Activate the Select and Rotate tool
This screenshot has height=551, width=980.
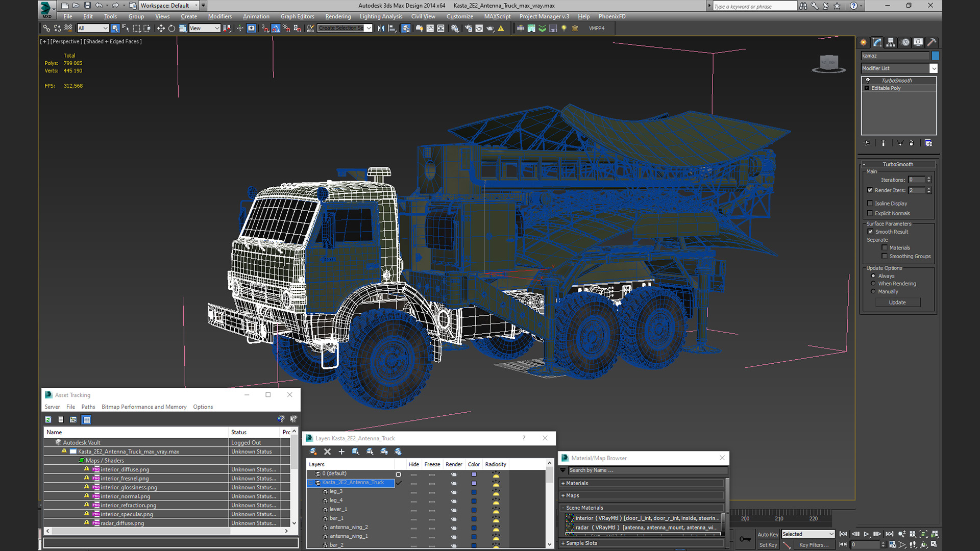click(171, 29)
